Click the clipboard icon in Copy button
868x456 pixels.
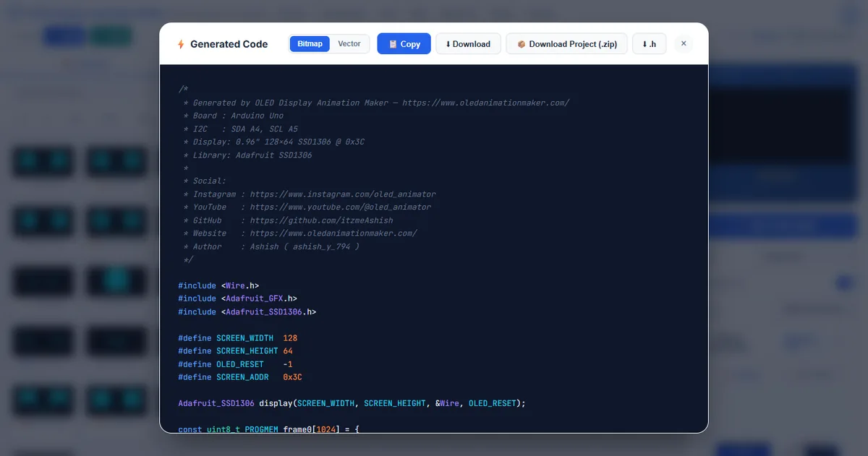point(393,44)
